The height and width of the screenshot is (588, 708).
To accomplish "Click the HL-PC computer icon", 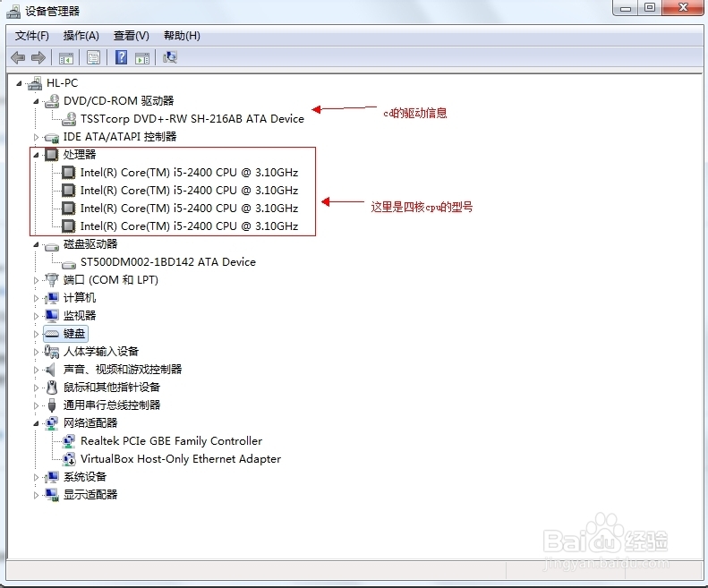I will click(35, 83).
